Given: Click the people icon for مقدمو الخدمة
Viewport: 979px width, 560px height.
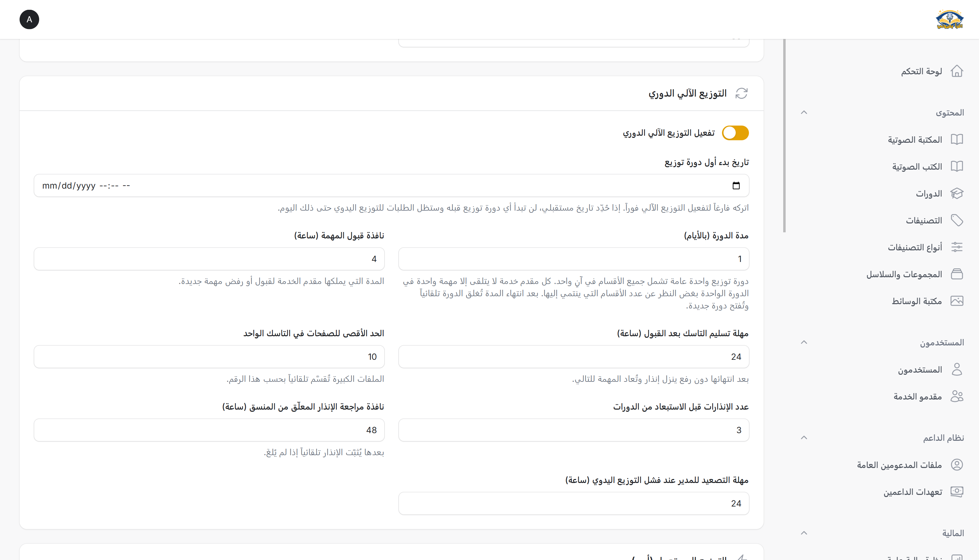Looking at the screenshot, I should click(x=957, y=396).
